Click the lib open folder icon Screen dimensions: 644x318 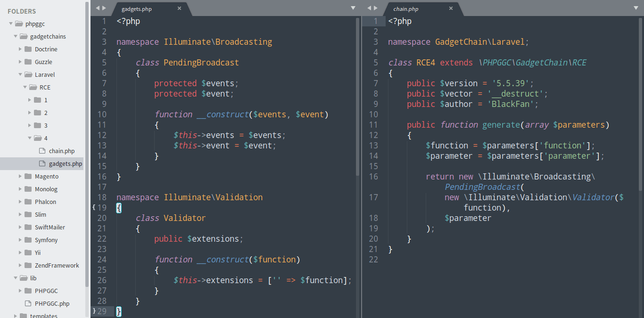[23, 278]
